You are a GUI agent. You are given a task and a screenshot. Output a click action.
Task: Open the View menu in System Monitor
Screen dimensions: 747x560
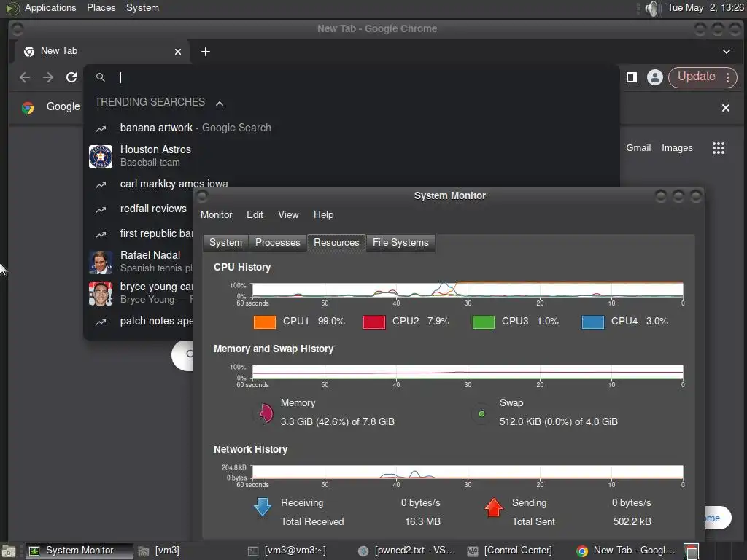(288, 215)
